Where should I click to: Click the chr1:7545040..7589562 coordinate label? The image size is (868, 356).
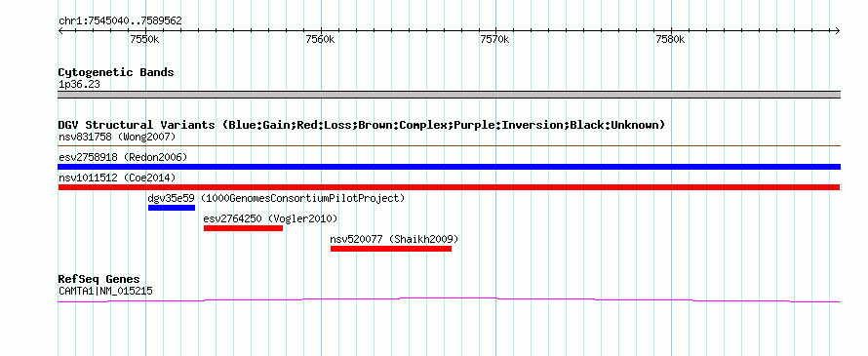click(120, 21)
